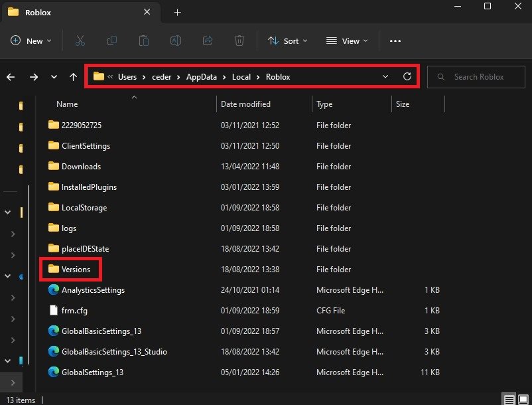Screen dimensions: 532x405
Task: Click the Delete trash can icon
Action: pos(239,40)
